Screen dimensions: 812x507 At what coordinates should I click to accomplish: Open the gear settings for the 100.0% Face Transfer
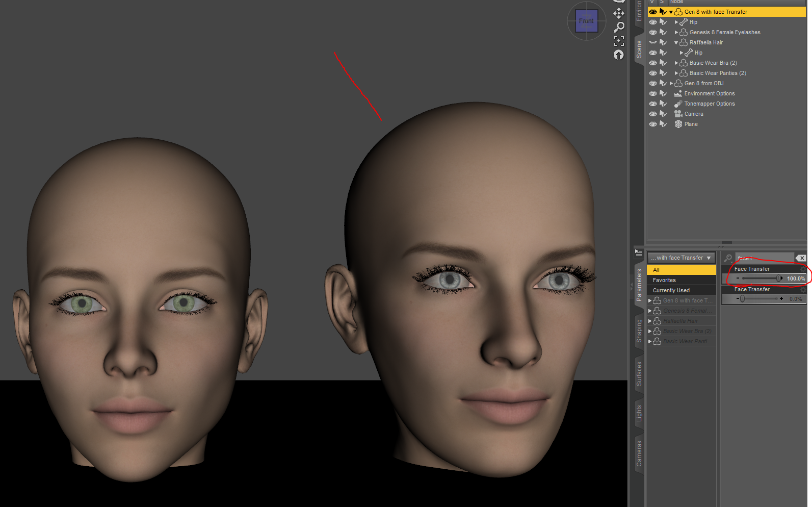click(803, 269)
